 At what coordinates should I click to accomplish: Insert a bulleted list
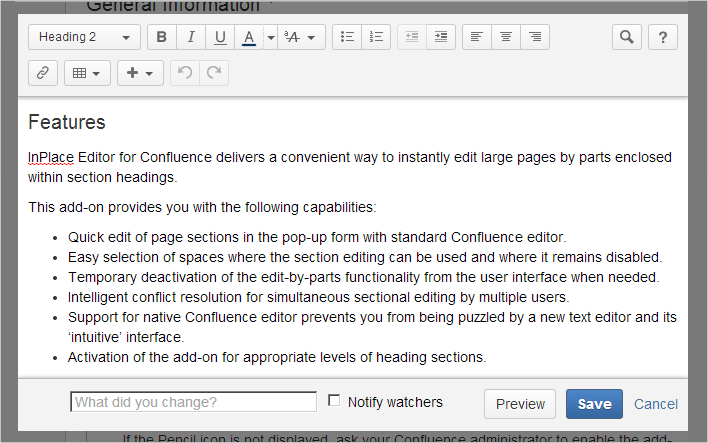[x=347, y=37]
